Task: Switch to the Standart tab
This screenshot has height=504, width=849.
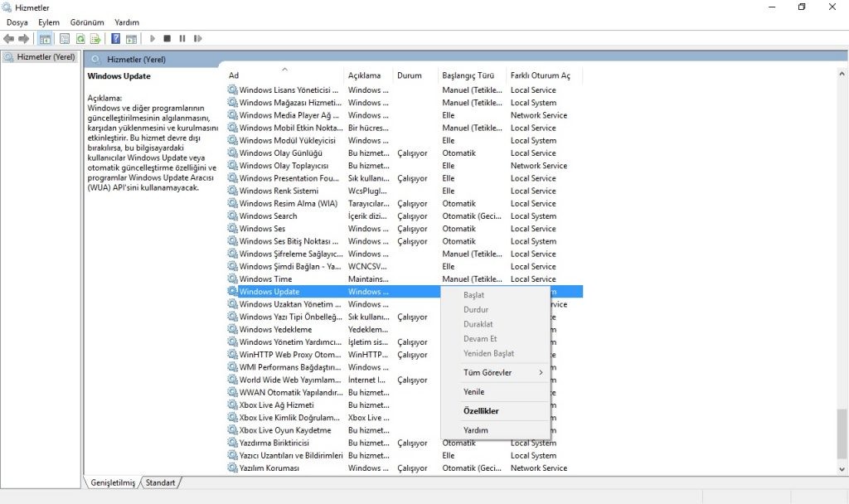Action: [161, 482]
